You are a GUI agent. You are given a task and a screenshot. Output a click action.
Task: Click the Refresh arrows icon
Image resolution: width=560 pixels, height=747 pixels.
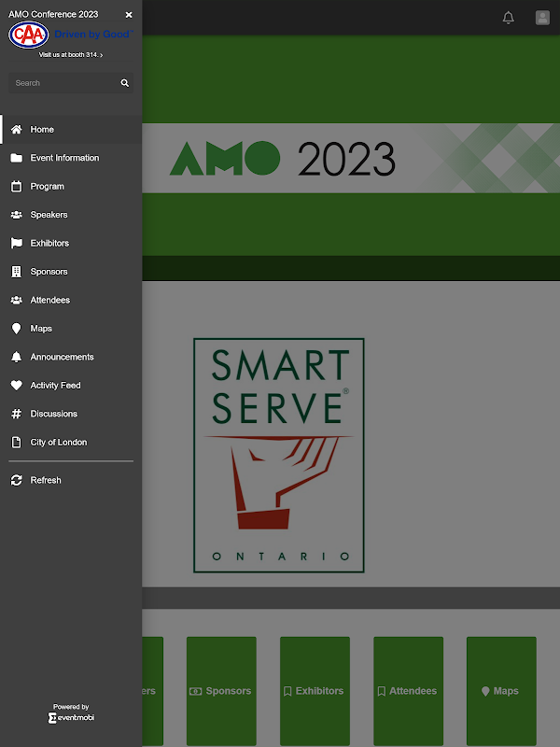tap(16, 480)
